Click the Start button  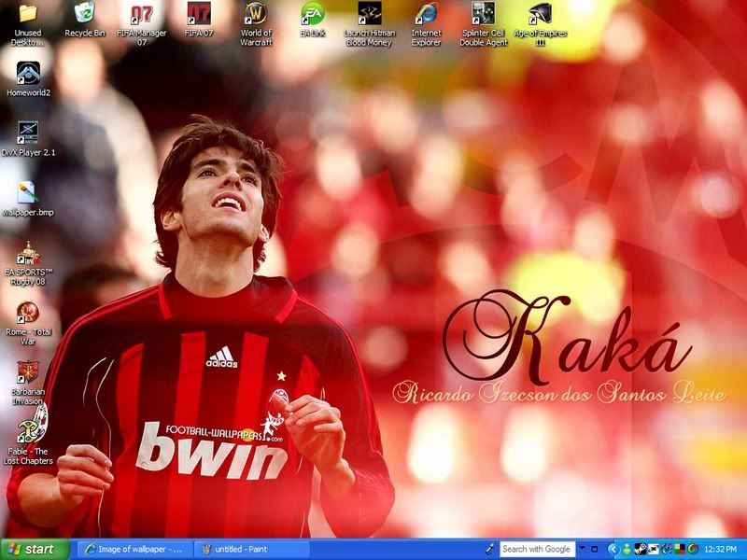point(35,549)
